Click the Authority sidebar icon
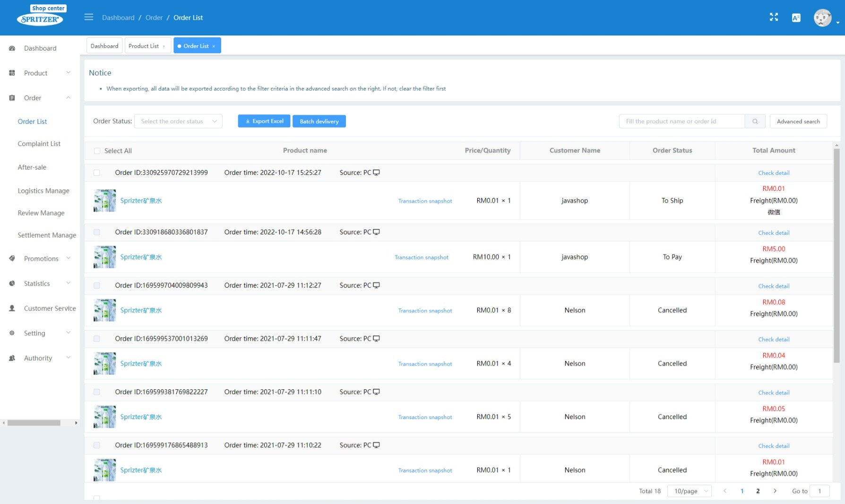The width and height of the screenshot is (845, 504). tap(12, 358)
